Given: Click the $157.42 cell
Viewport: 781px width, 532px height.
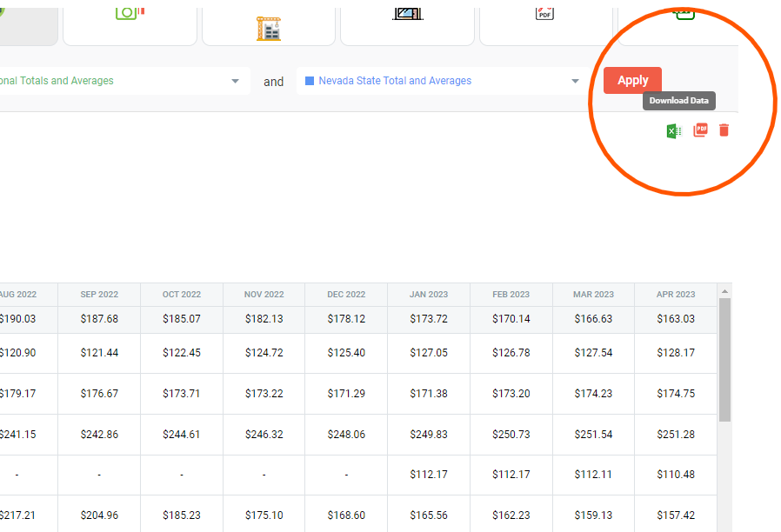Looking at the screenshot, I should (x=676, y=515).
